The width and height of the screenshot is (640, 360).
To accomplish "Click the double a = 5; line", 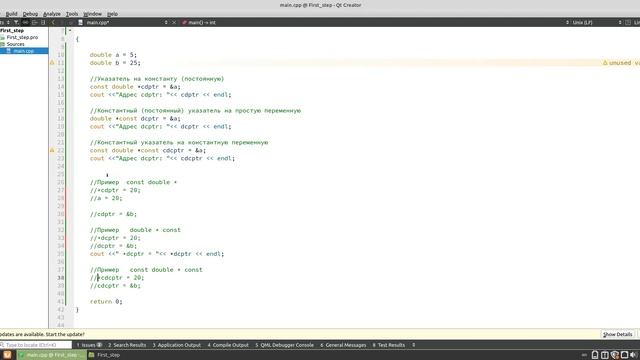I will [x=113, y=55].
